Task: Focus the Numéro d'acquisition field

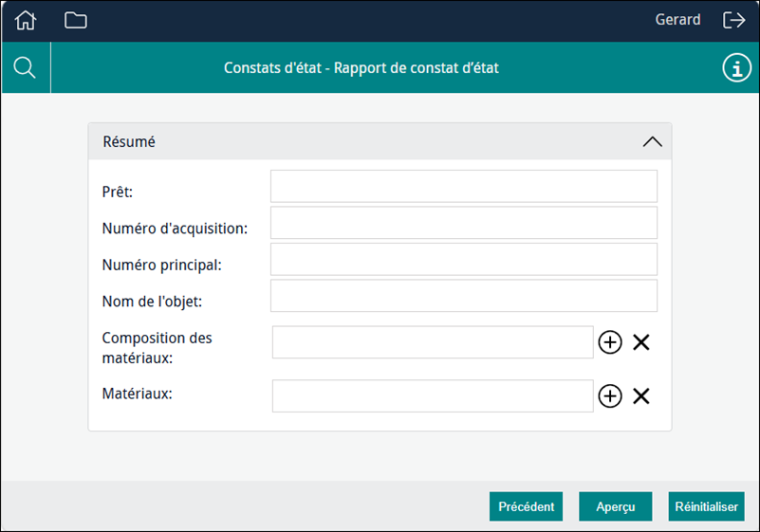Action: point(464,223)
